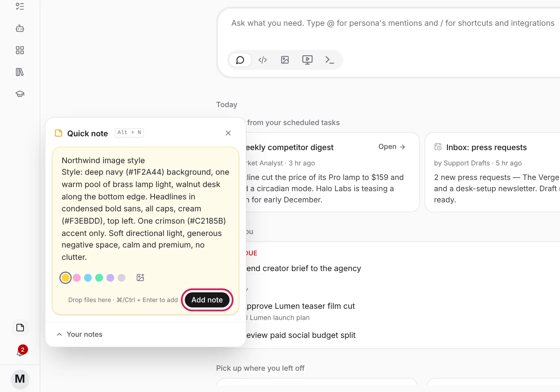Pick the yellow note color
This screenshot has height=392, width=560.
pos(65,278)
